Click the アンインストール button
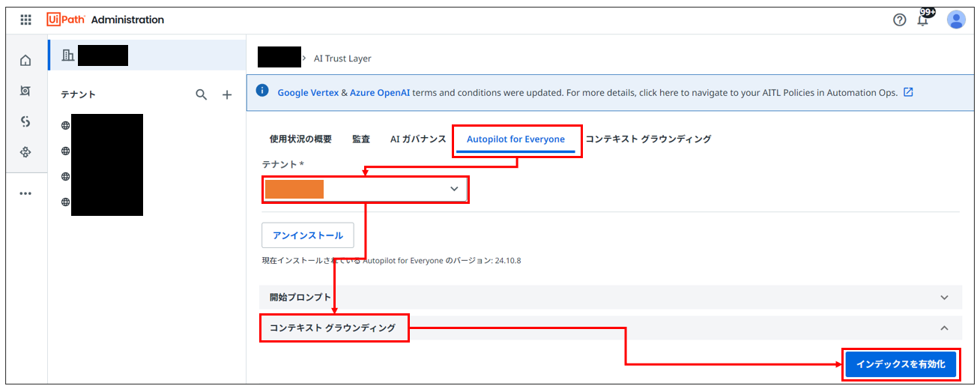980x392 pixels. (x=308, y=235)
